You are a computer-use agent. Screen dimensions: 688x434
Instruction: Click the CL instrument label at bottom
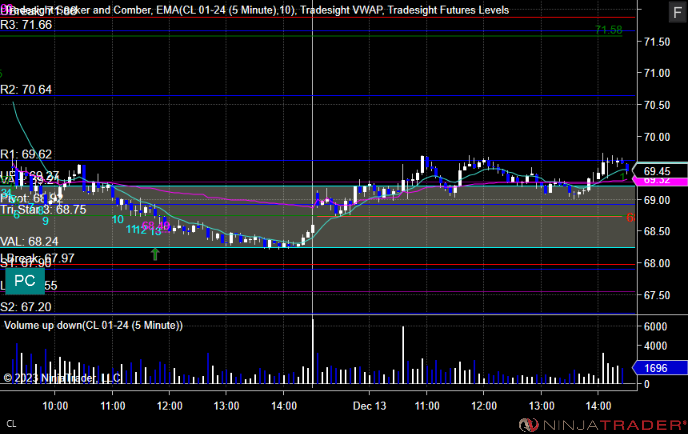click(11, 424)
